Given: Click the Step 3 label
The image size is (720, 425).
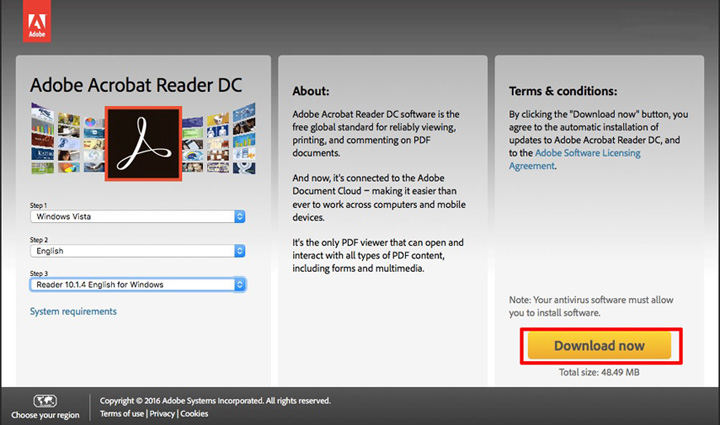Looking at the screenshot, I should click(39, 274).
